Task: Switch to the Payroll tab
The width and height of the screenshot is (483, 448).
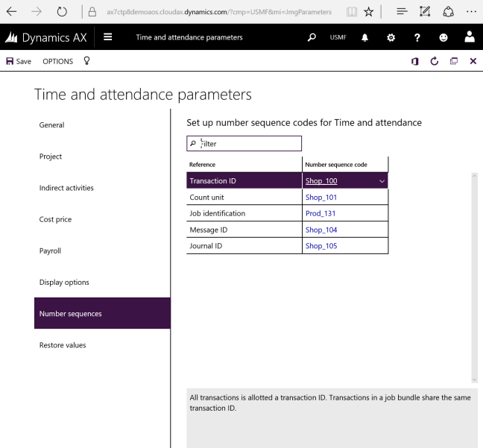Action: coord(50,251)
